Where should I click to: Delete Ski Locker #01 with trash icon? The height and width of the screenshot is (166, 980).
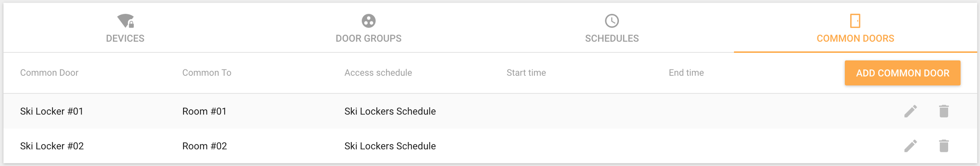(944, 111)
